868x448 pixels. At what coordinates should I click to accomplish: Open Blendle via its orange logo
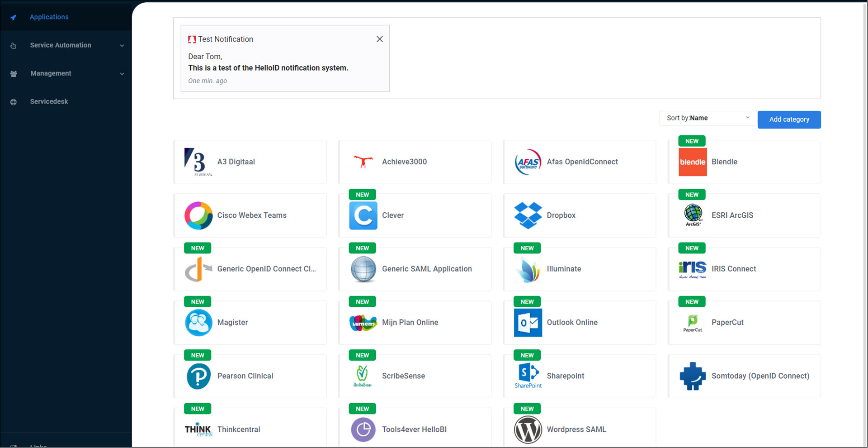[x=693, y=162]
